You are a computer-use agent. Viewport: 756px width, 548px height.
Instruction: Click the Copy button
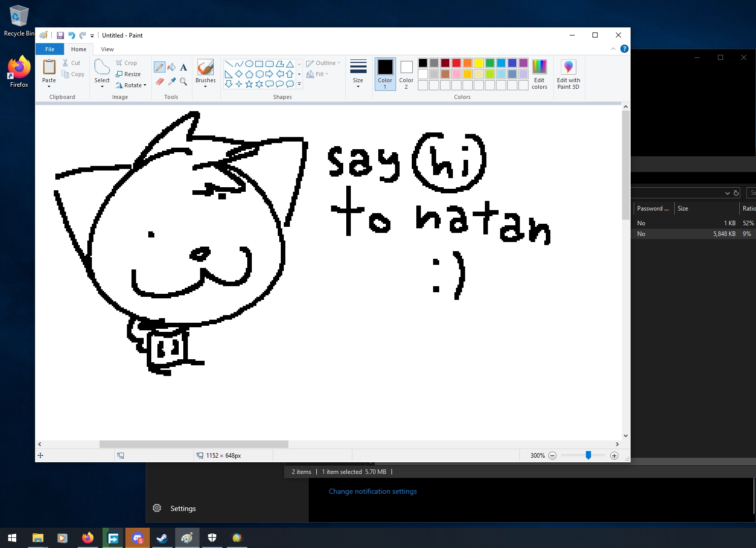[73, 74]
